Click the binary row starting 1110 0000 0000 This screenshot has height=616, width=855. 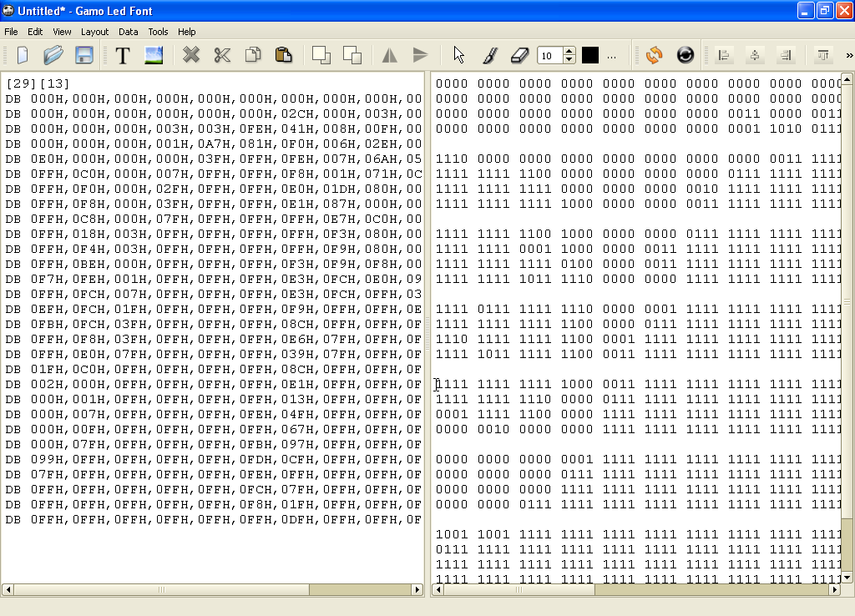click(638, 159)
